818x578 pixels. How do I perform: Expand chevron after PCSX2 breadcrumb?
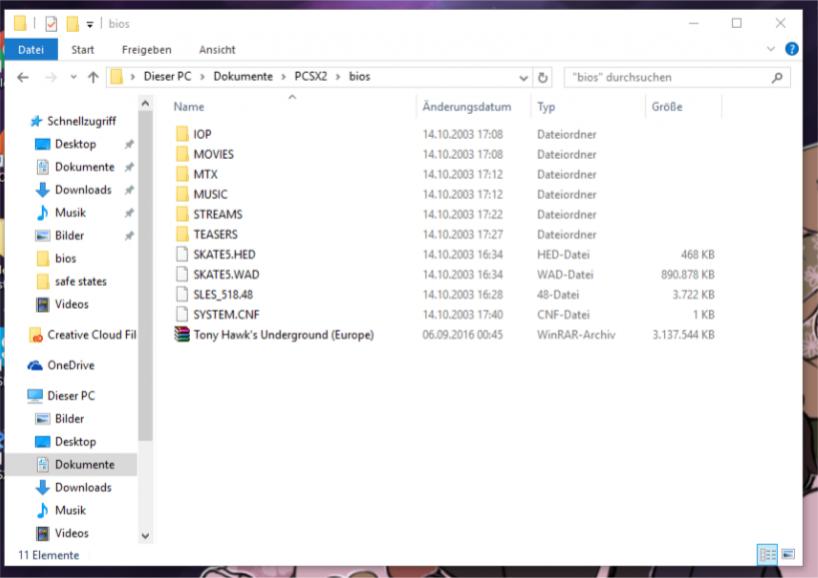pyautogui.click(x=338, y=77)
